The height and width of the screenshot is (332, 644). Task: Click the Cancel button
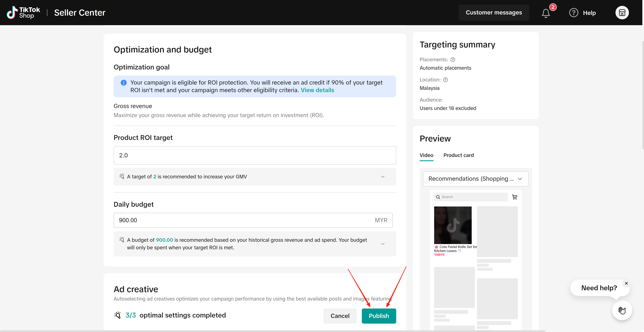340,316
